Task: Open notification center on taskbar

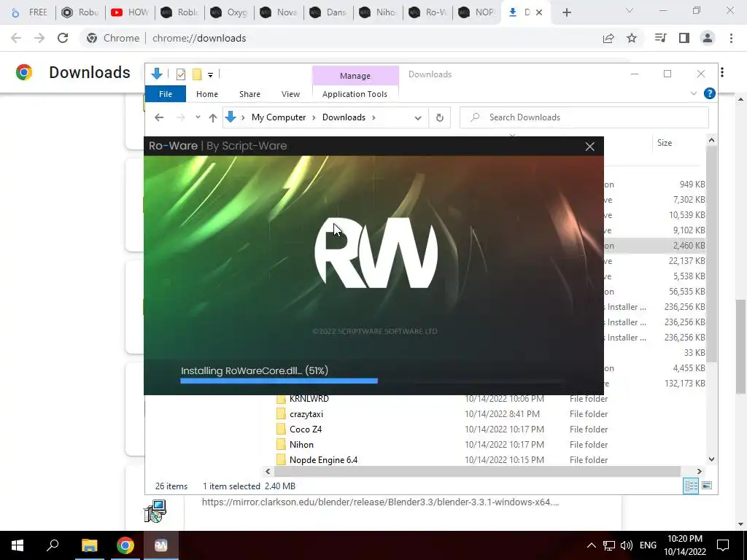Action: 723,545
